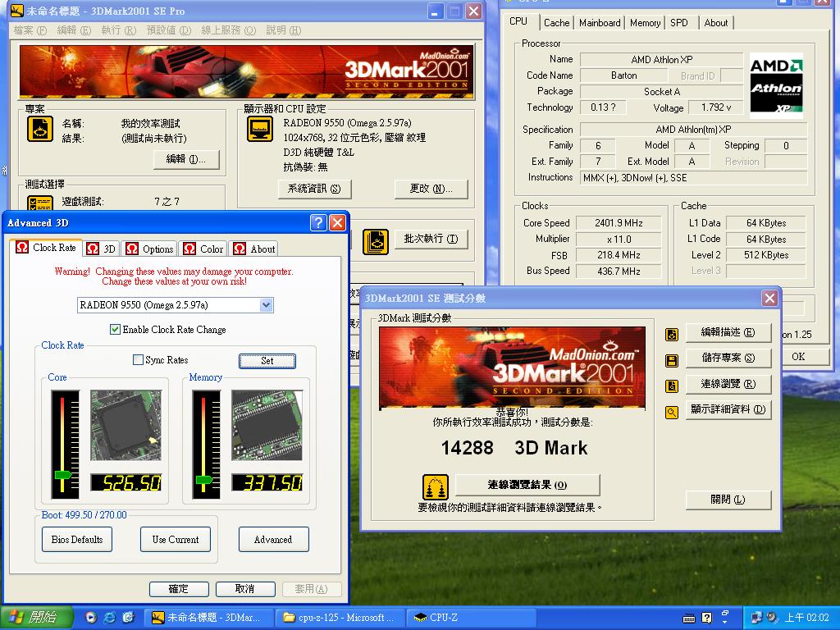Switch to the Mainboard tab in CPU-Z

600,23
